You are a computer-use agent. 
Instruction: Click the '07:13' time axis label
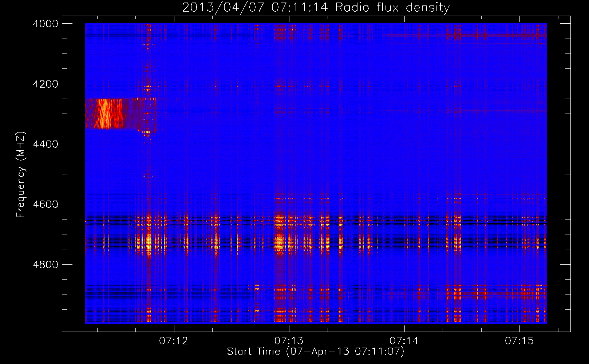289,341
